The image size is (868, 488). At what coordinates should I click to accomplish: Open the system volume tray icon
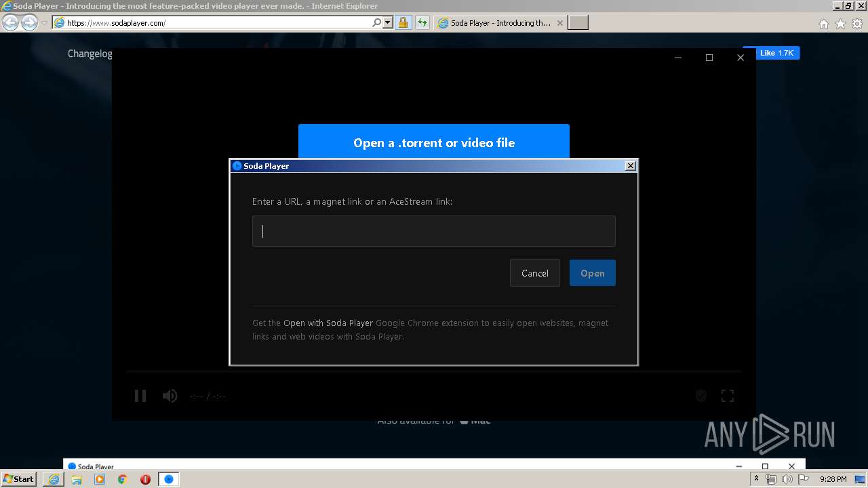tap(787, 479)
